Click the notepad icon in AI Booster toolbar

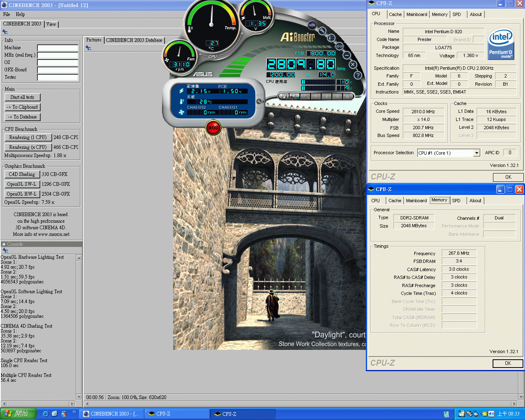(284, 96)
